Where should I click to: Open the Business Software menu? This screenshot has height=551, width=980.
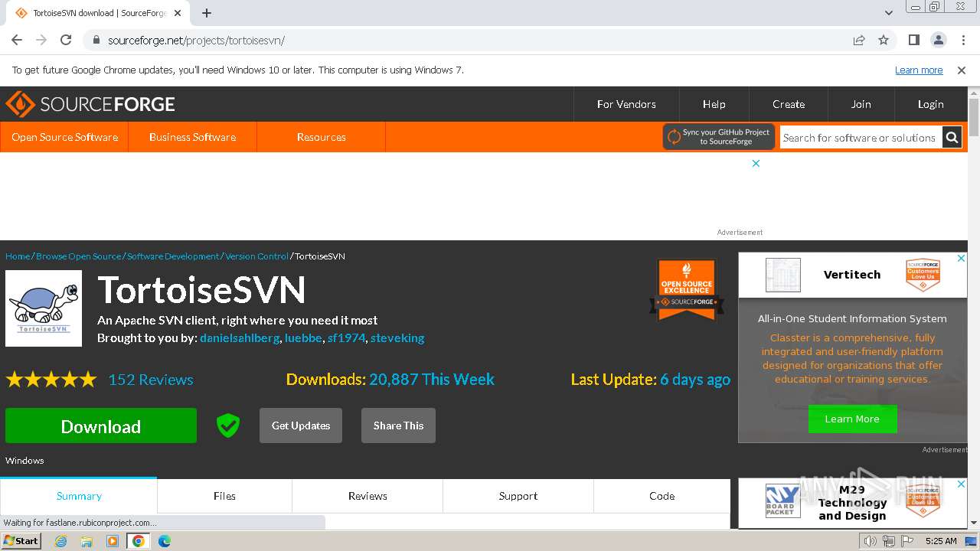(x=192, y=137)
